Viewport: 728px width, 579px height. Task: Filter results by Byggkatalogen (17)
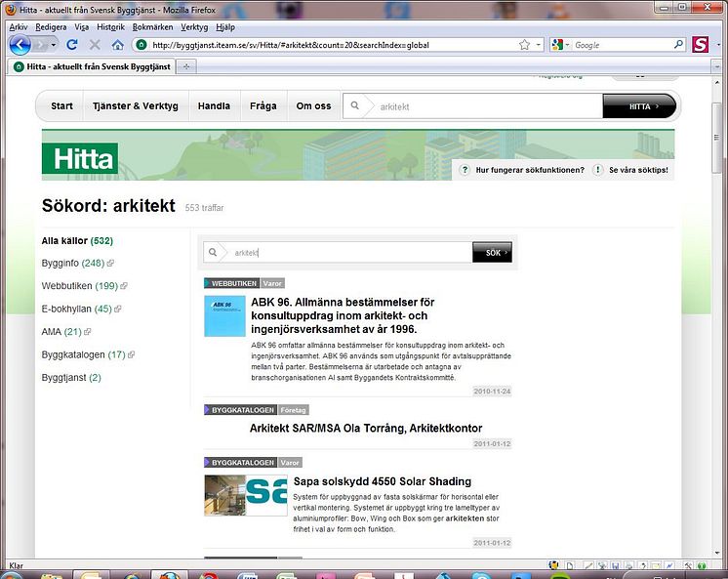[x=84, y=354]
